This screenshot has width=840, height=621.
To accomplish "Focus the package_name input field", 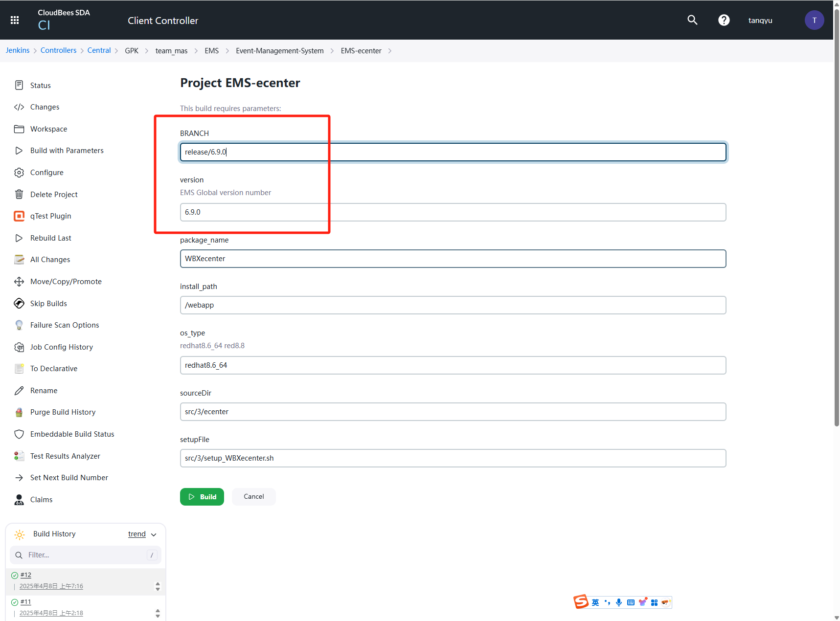I will [453, 259].
